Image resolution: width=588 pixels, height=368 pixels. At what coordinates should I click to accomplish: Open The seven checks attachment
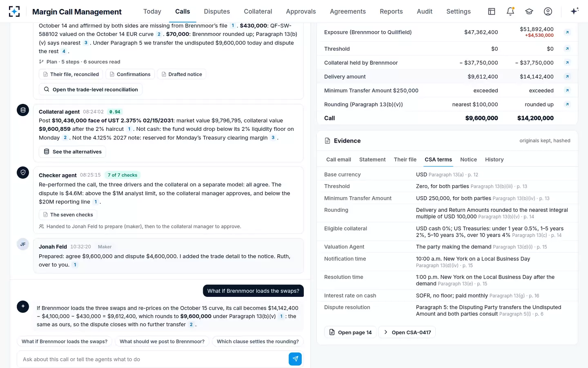click(68, 215)
